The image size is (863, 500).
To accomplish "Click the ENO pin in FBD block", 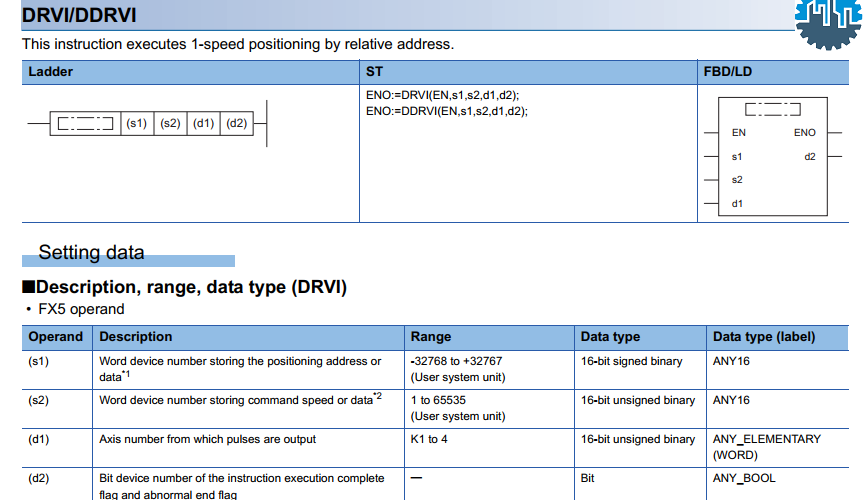I will click(x=805, y=133).
